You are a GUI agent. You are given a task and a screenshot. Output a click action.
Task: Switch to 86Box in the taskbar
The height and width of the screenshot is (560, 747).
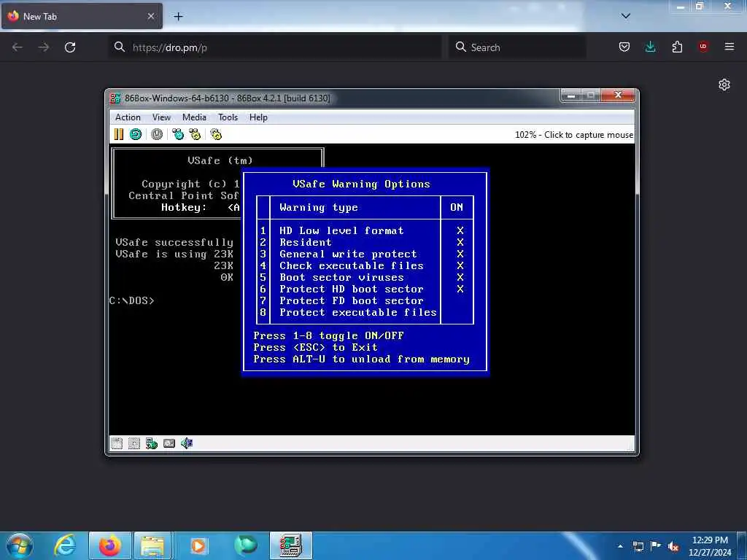tap(290, 545)
